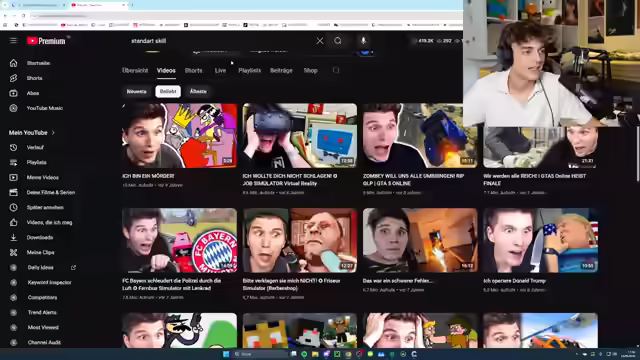Expand Mein YouTube section
This screenshot has width=640, height=360.
(x=32, y=133)
